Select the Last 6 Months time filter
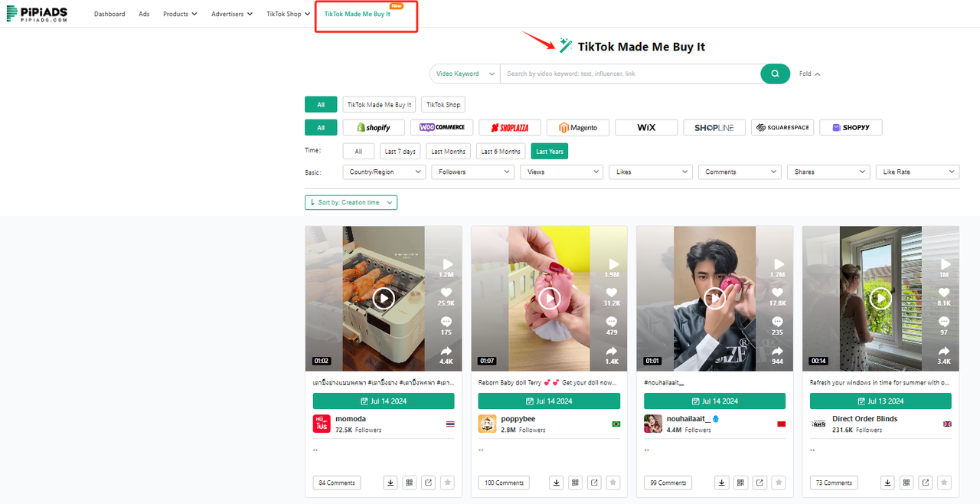The height and width of the screenshot is (504, 980). tap(501, 152)
